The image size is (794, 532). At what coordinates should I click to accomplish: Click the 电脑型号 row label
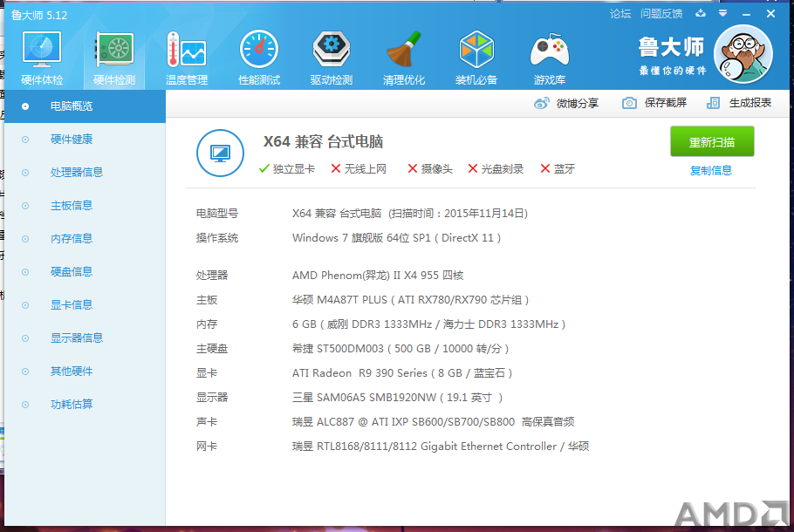click(x=217, y=214)
